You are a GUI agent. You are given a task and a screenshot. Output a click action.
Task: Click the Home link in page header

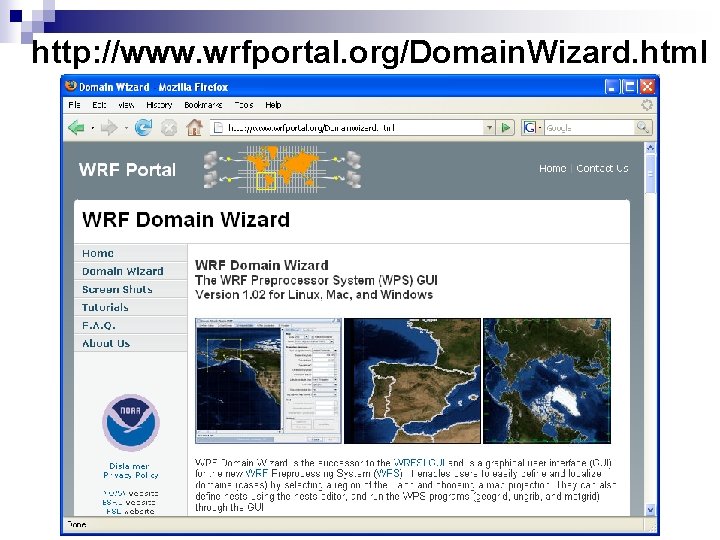552,168
